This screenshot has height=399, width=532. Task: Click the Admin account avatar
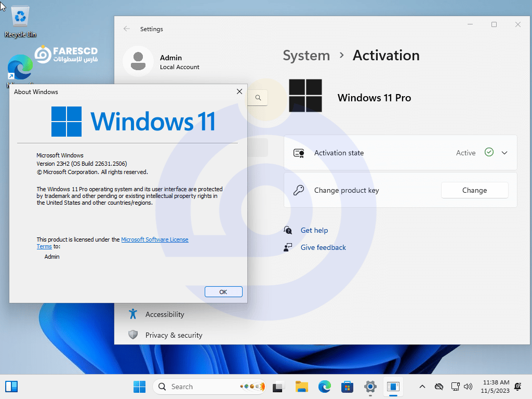point(138,61)
